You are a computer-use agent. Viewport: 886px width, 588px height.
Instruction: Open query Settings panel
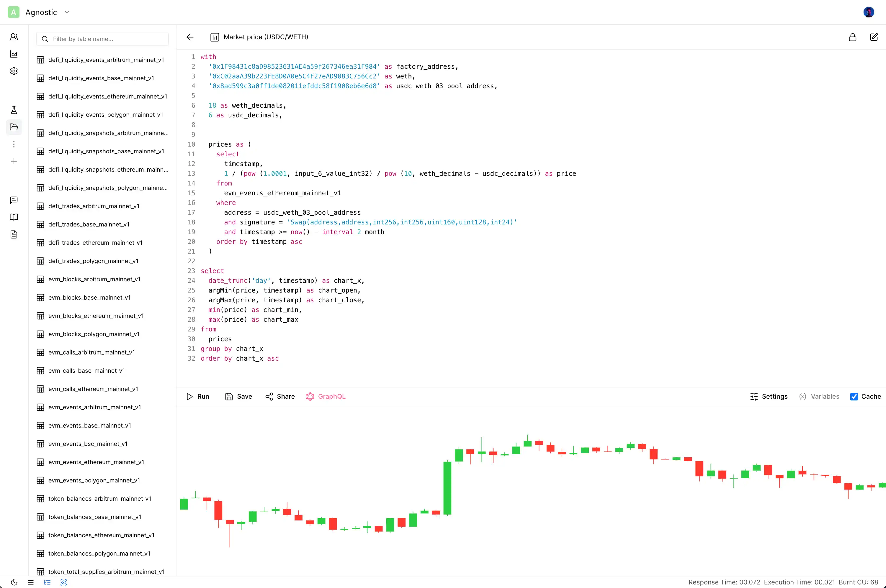tap(769, 396)
